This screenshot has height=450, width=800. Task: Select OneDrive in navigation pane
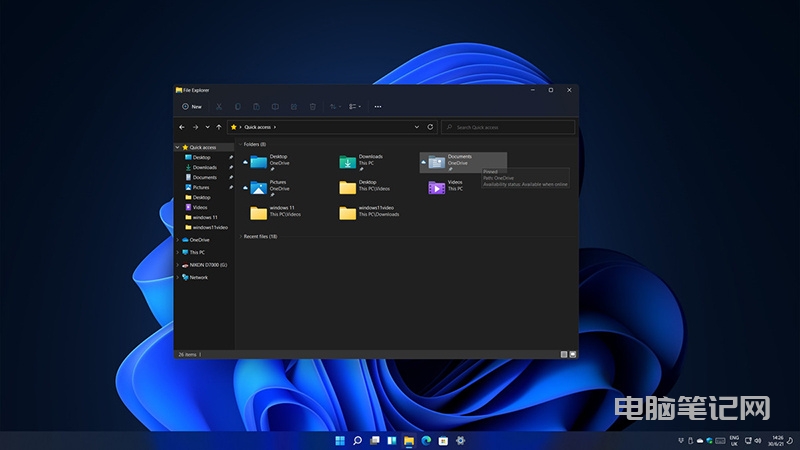196,240
